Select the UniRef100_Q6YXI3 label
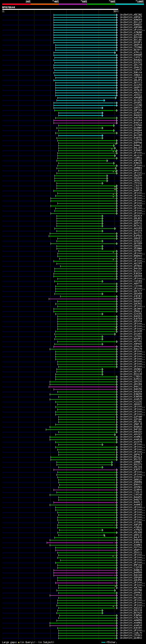146x644 pixels. tap(131, 82)
